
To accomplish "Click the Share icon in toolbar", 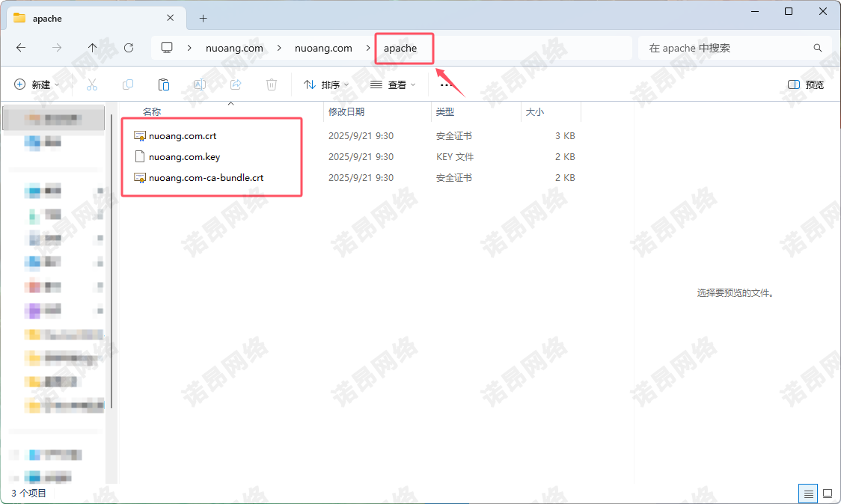I will coord(236,85).
